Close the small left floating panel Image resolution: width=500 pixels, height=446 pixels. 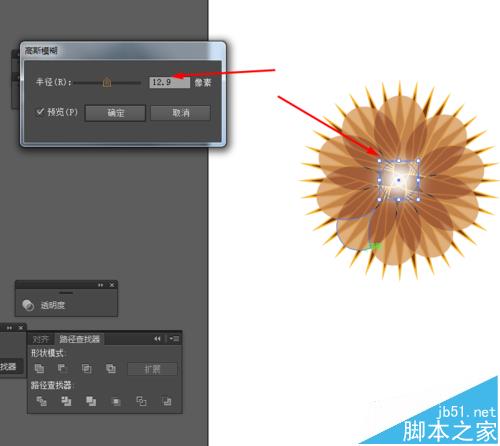click(21, 328)
